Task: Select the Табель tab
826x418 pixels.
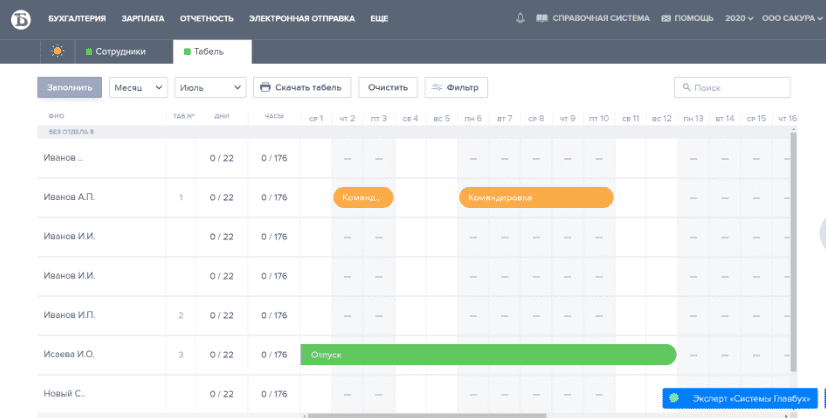Action: click(x=212, y=52)
